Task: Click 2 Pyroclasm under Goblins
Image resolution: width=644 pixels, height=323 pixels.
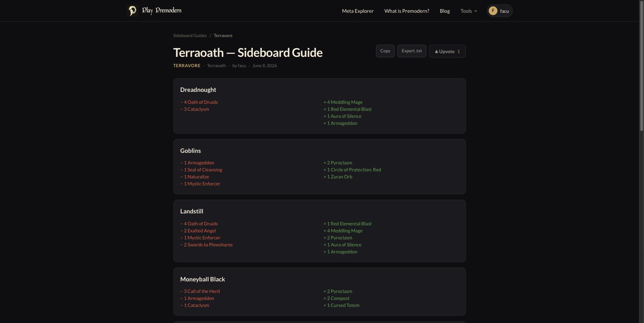Action: (338, 163)
